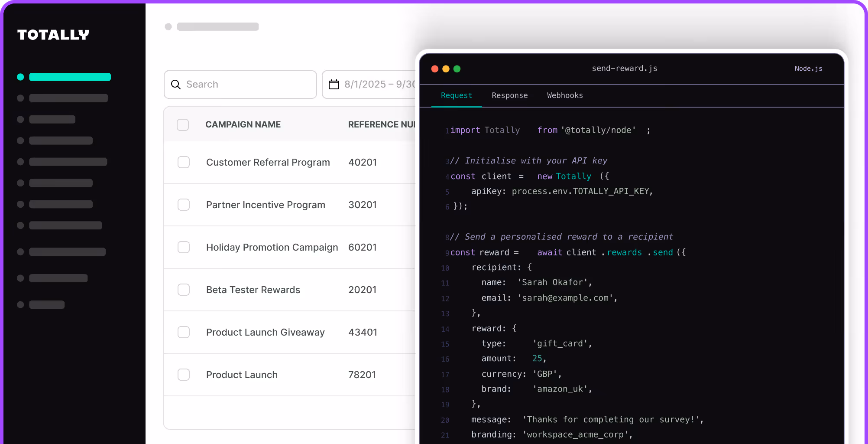Open the Webhooks tab
Viewport: 868px width, 444px height.
point(565,95)
